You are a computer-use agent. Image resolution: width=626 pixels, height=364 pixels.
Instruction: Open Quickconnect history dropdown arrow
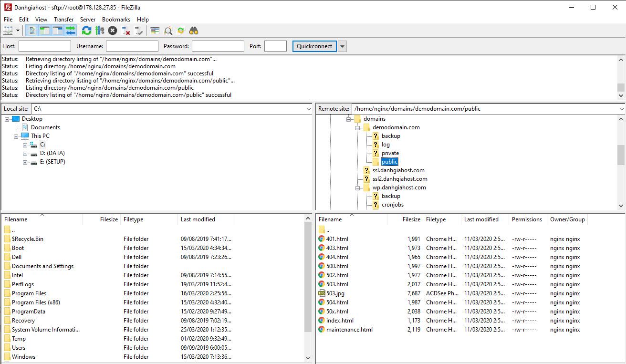click(x=343, y=46)
